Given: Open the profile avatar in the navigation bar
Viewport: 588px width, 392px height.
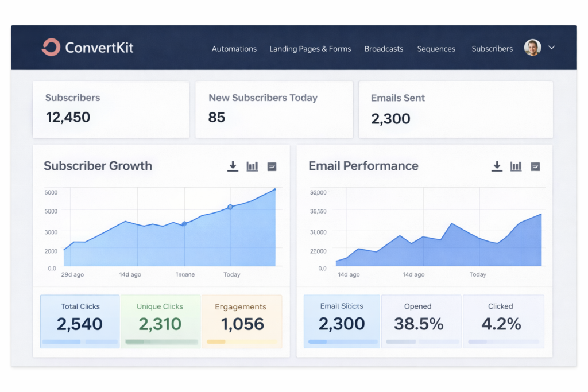Looking at the screenshot, I should pos(532,48).
